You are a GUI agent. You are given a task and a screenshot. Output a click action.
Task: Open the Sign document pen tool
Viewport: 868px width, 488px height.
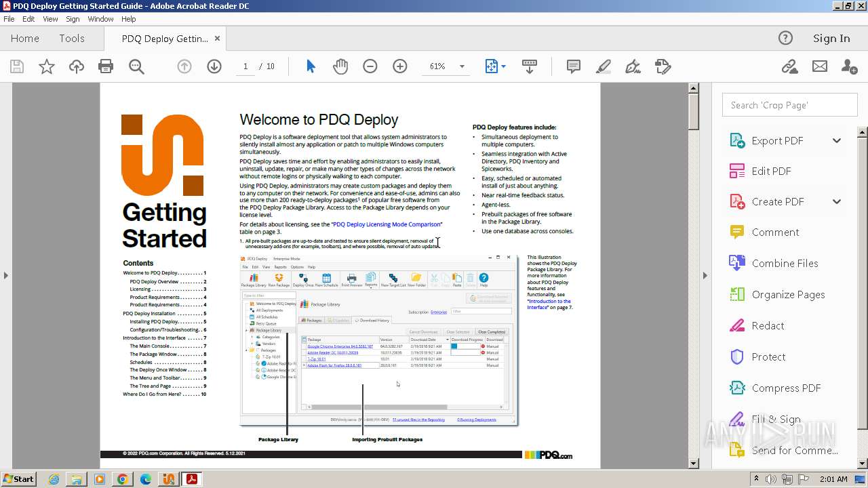pyautogui.click(x=633, y=66)
